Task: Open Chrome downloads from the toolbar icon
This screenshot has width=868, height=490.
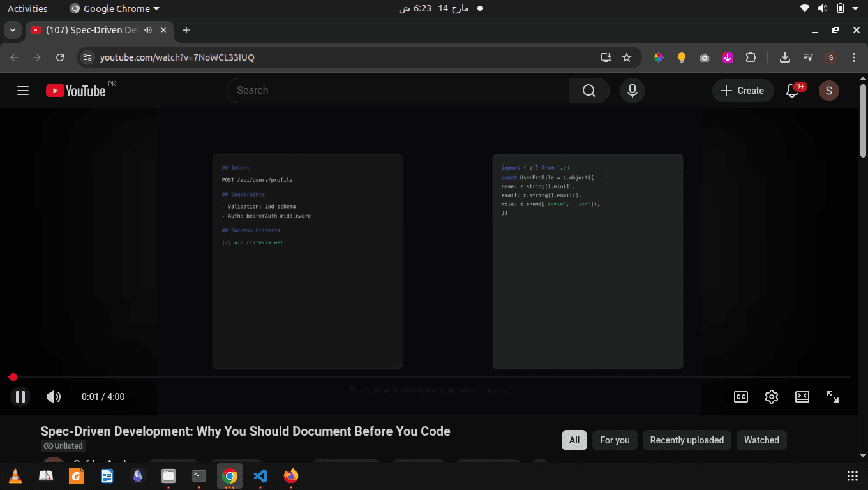Action: pos(784,57)
